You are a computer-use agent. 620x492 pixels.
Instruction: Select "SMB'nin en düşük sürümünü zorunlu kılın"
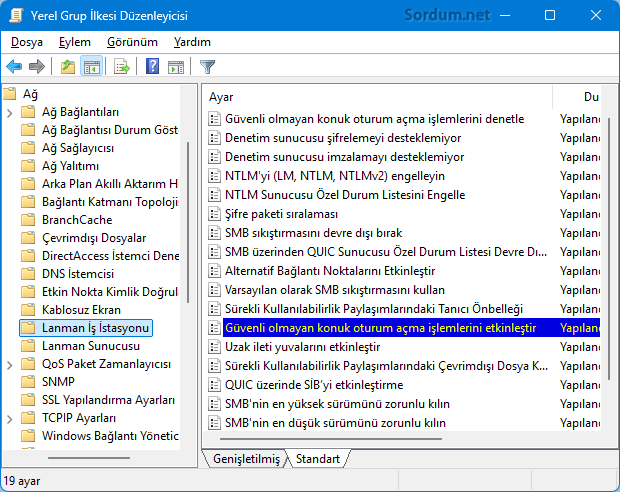pyautogui.click(x=335, y=423)
